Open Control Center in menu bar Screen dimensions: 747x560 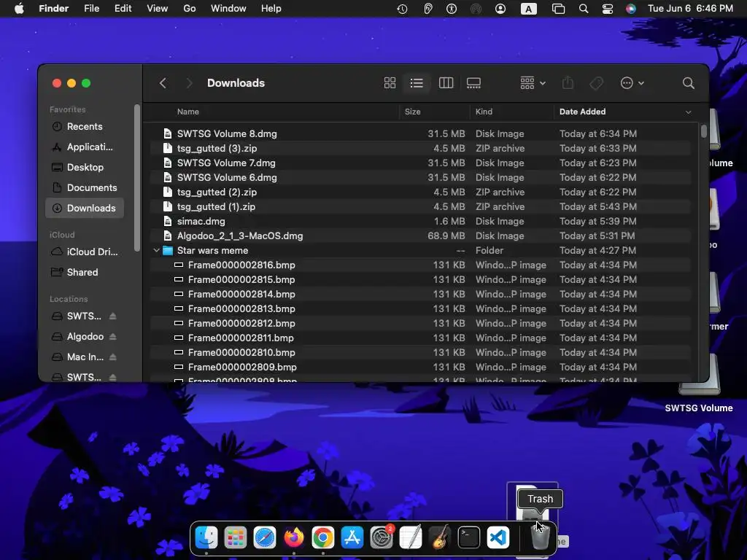coord(608,9)
